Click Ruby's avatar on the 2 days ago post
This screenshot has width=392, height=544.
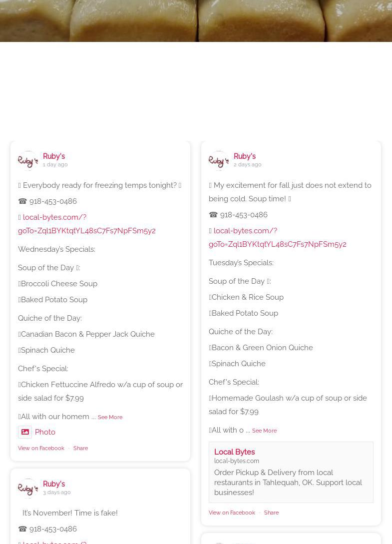click(x=219, y=161)
